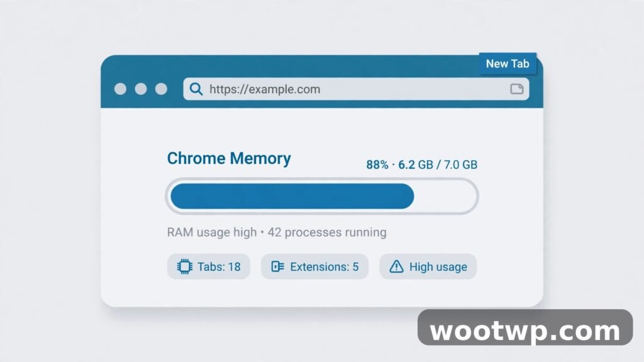Click the first gray window control dot
The image size is (644, 362).
(120, 89)
